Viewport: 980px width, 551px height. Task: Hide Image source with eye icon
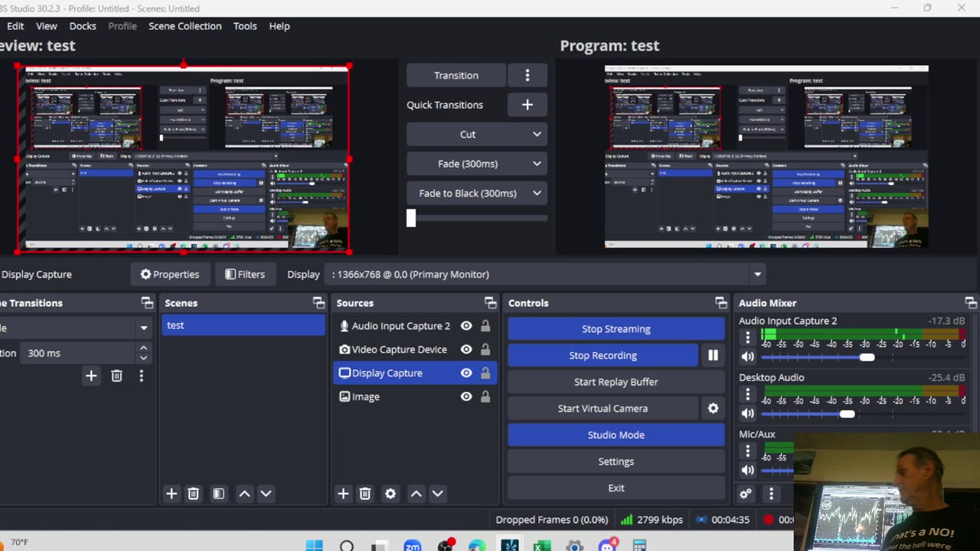pyautogui.click(x=466, y=396)
